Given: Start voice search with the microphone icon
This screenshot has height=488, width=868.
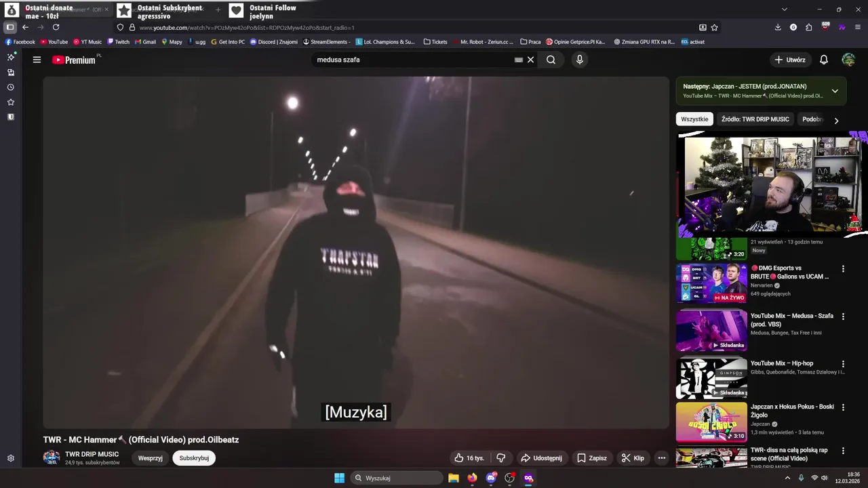Looking at the screenshot, I should coord(579,60).
